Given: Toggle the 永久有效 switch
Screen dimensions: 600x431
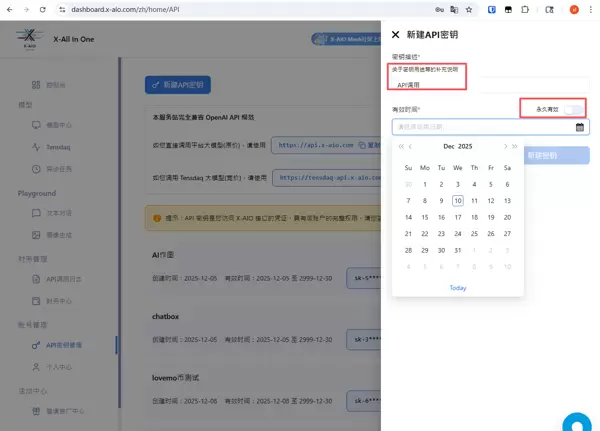Looking at the screenshot, I should (572, 108).
